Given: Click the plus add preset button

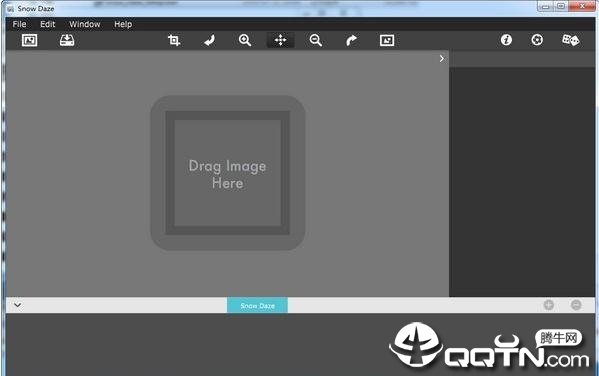Looking at the screenshot, I should 549,305.
